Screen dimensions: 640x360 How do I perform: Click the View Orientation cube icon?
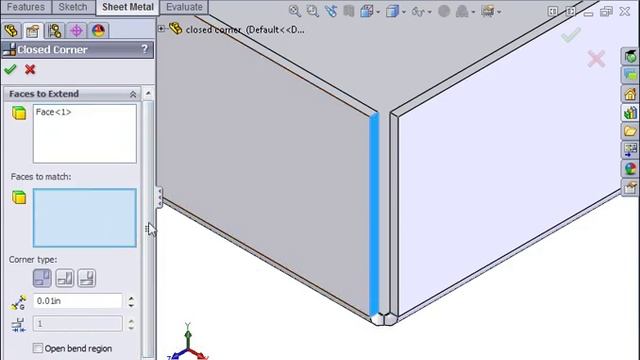[x=367, y=11]
